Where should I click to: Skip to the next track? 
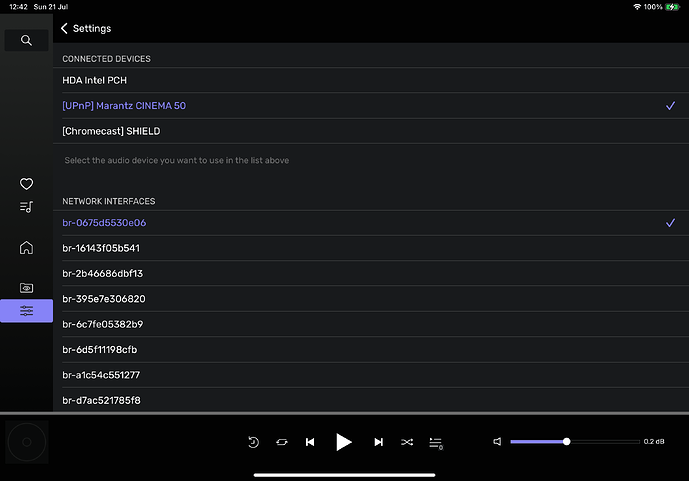pos(378,442)
